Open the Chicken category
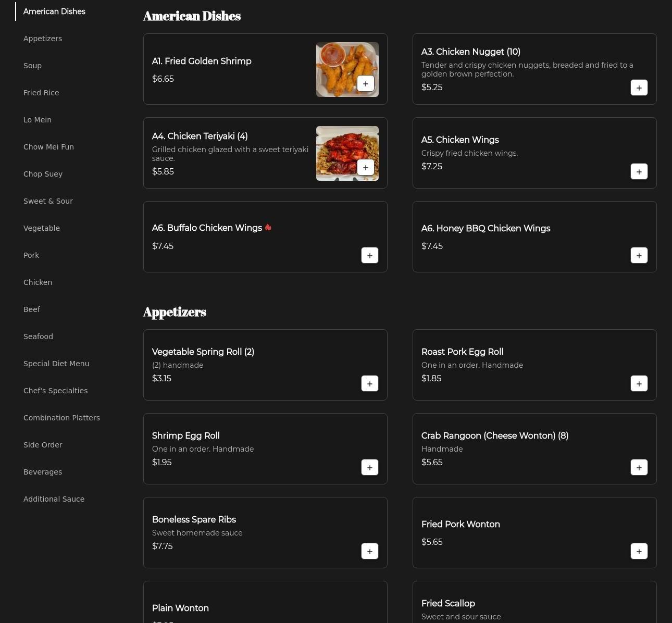The width and height of the screenshot is (672, 623). click(38, 282)
